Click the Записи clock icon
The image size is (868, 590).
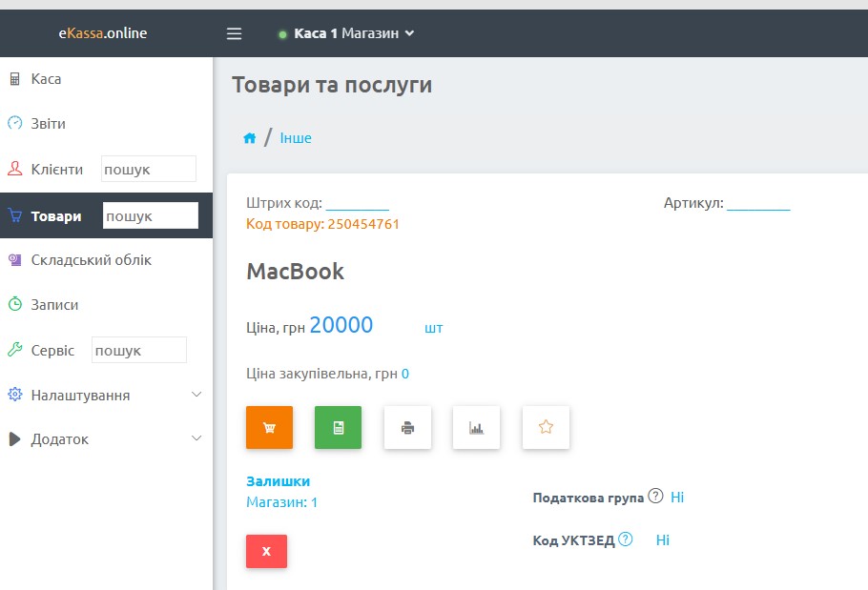tap(15, 303)
